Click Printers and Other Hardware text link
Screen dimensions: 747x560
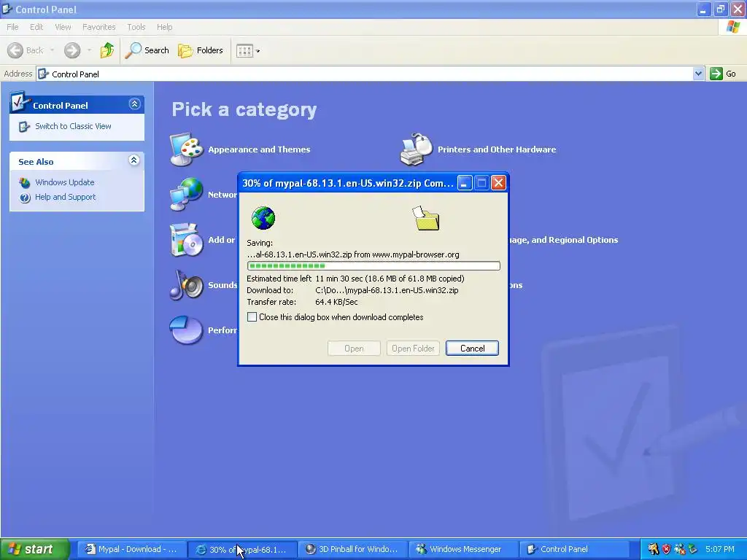pos(496,149)
